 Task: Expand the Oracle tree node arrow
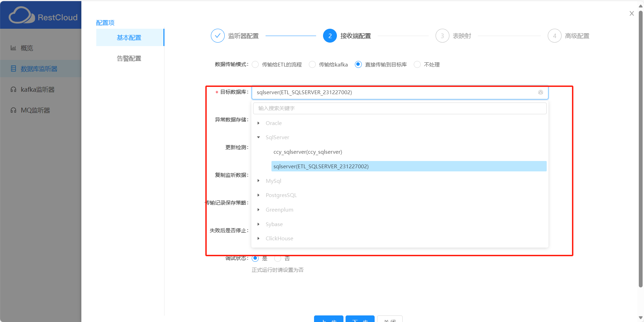coord(258,123)
